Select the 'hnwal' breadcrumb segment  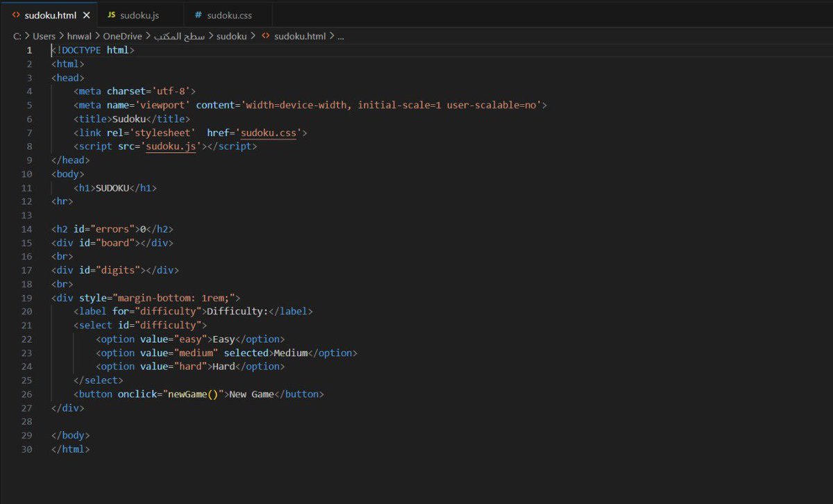click(79, 36)
